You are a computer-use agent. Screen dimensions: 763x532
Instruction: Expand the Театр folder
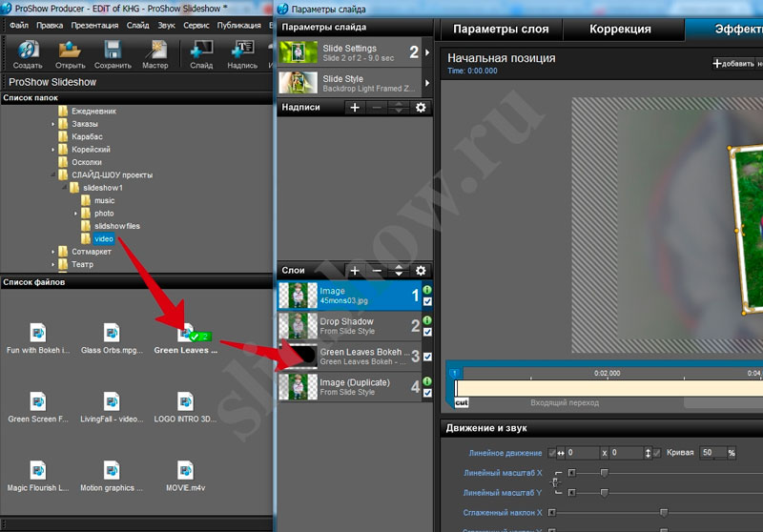coord(52,264)
